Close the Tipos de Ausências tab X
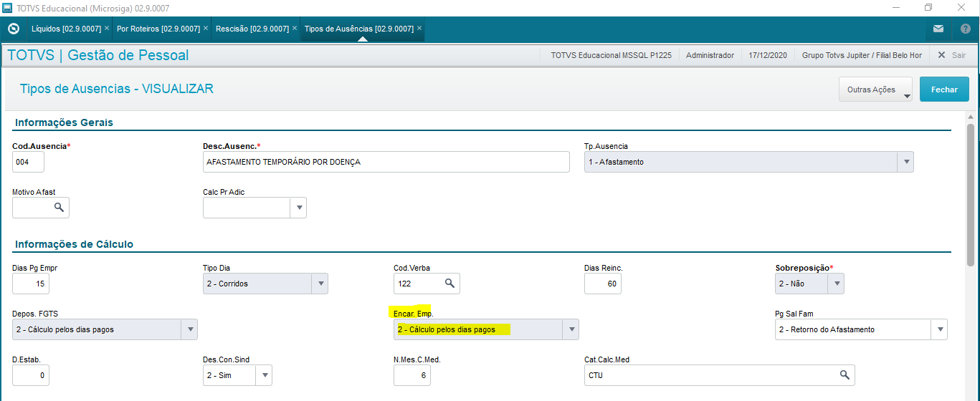The width and height of the screenshot is (980, 401). [419, 28]
